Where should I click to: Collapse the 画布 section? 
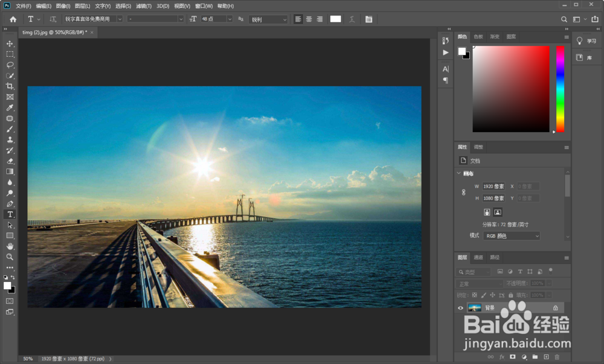459,173
